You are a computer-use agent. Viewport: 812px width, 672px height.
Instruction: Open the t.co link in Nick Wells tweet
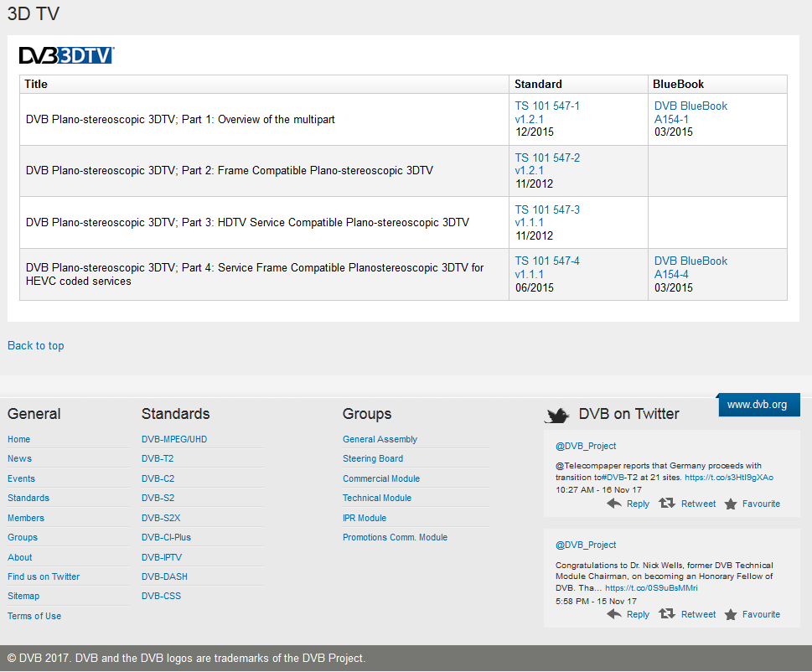651,588
